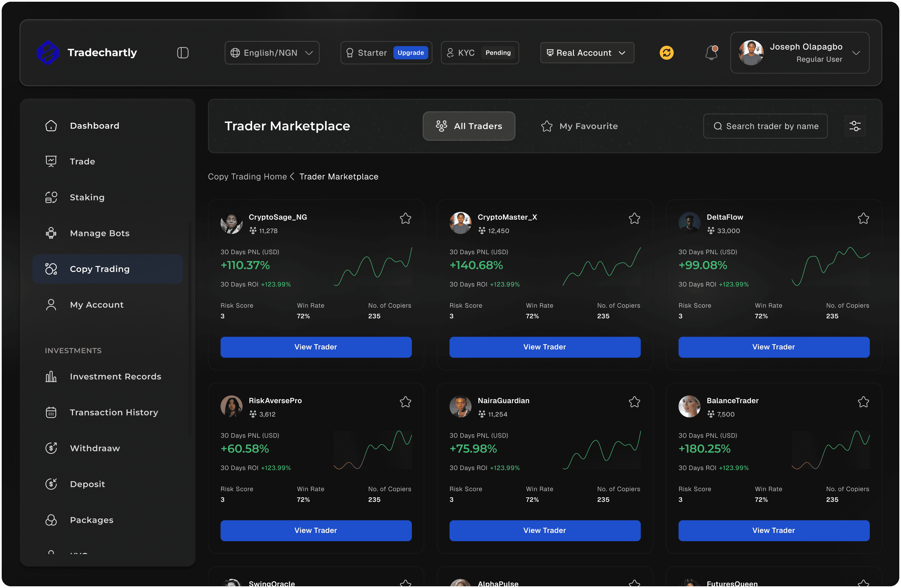View Trader for CryptoMaster_X
This screenshot has height=588, width=901.
[x=544, y=347]
